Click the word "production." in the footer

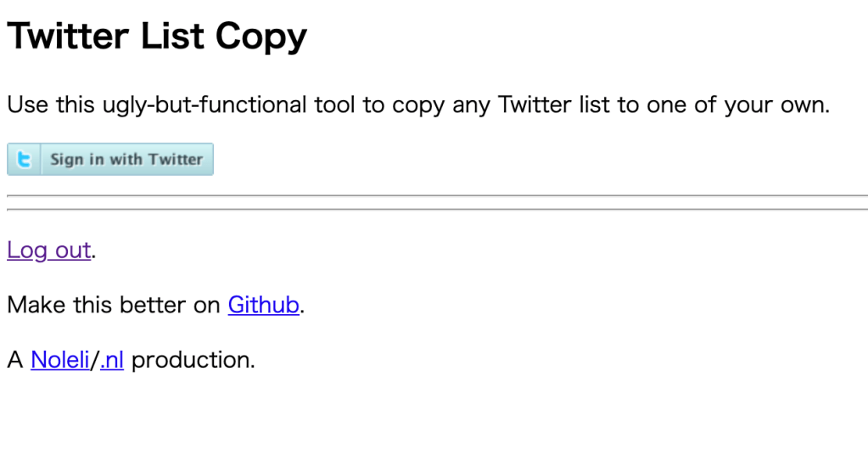click(x=193, y=360)
